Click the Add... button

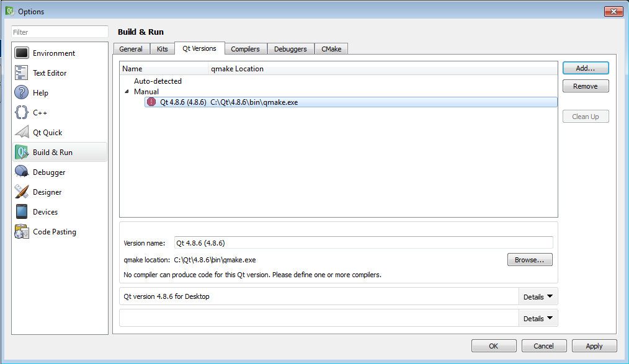[x=586, y=68]
